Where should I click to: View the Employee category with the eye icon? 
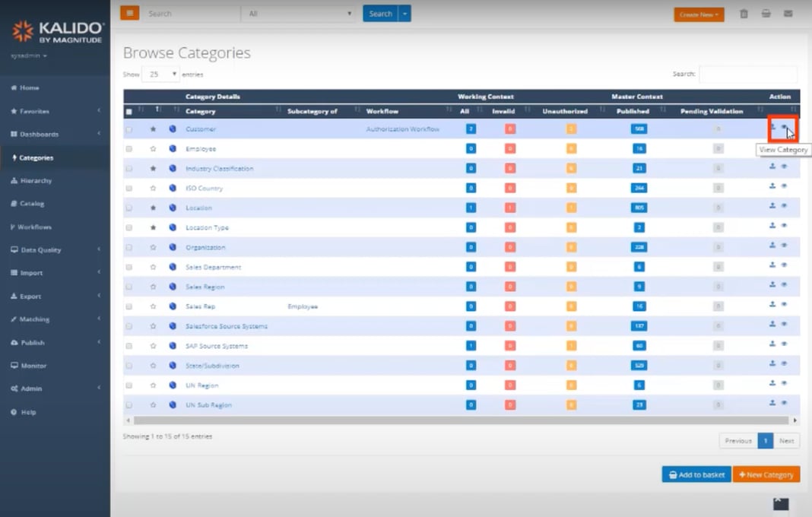coord(785,149)
